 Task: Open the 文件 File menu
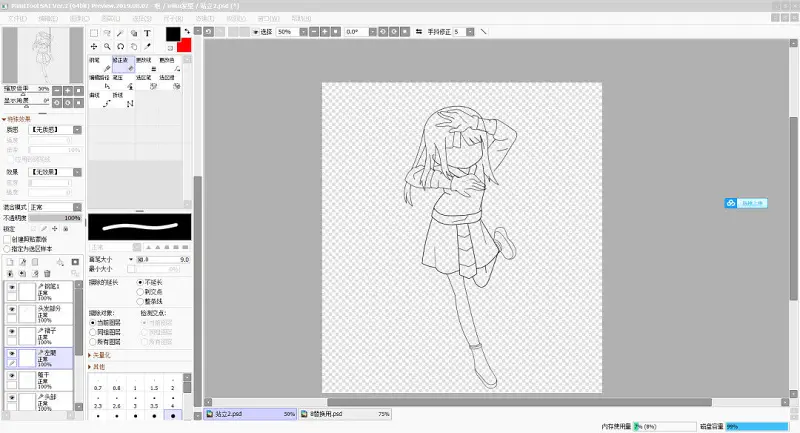[x=17, y=18]
